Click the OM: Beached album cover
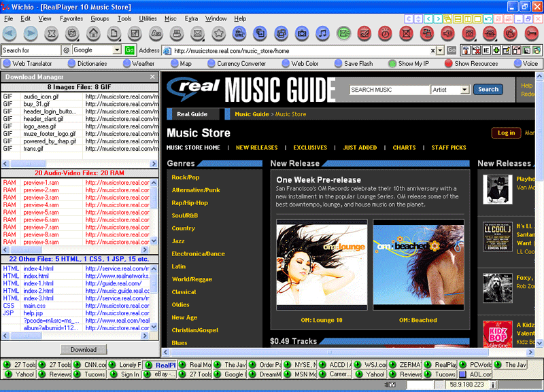Viewport: 544px width, 392px height. tap(418, 265)
